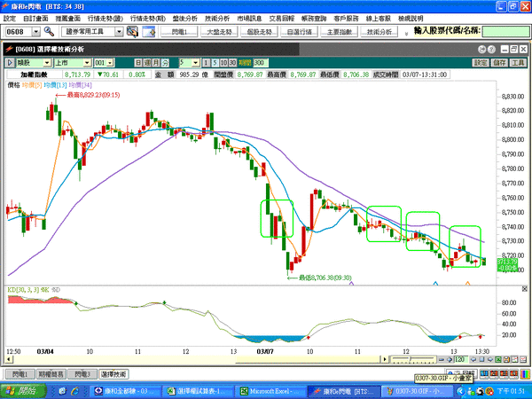532x399 pixels.
Task: Click the blue plus zoom-in icon in bottom bar
Action: click(x=450, y=360)
